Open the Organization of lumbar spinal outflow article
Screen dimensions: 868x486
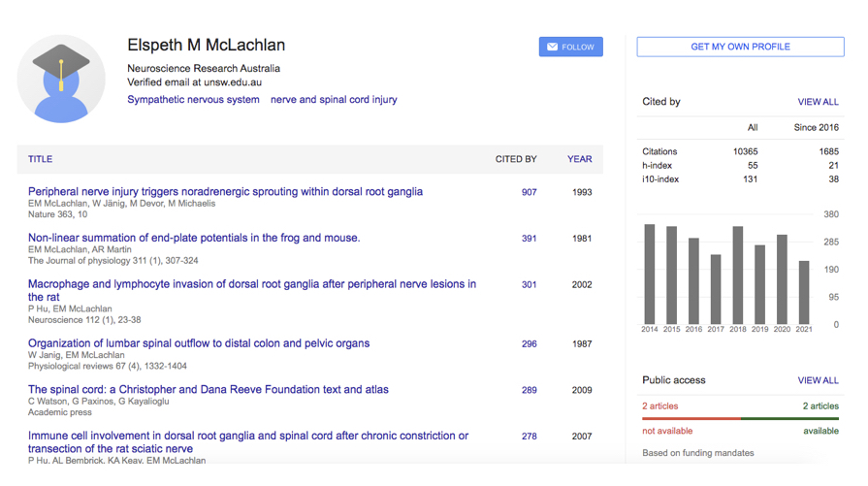click(x=199, y=343)
